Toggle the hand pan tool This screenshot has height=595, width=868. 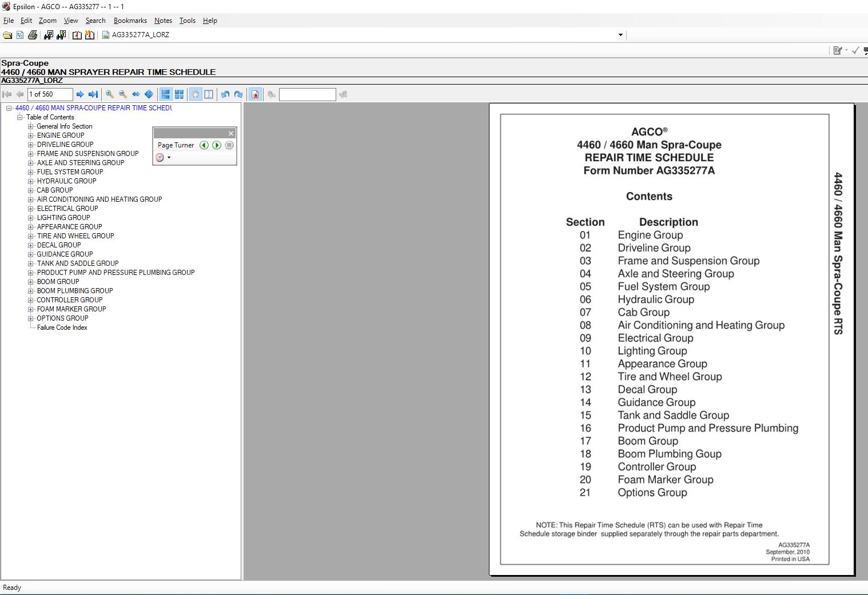pyautogui.click(x=196, y=94)
